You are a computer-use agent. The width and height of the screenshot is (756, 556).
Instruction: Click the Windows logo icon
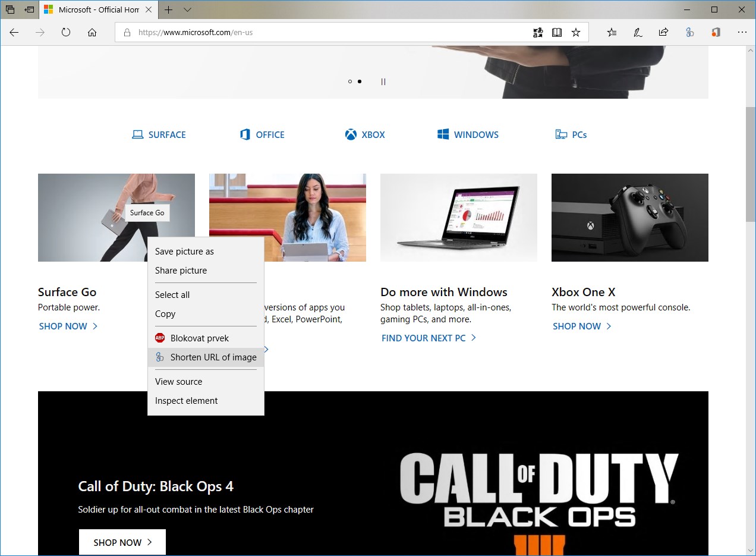tap(443, 134)
